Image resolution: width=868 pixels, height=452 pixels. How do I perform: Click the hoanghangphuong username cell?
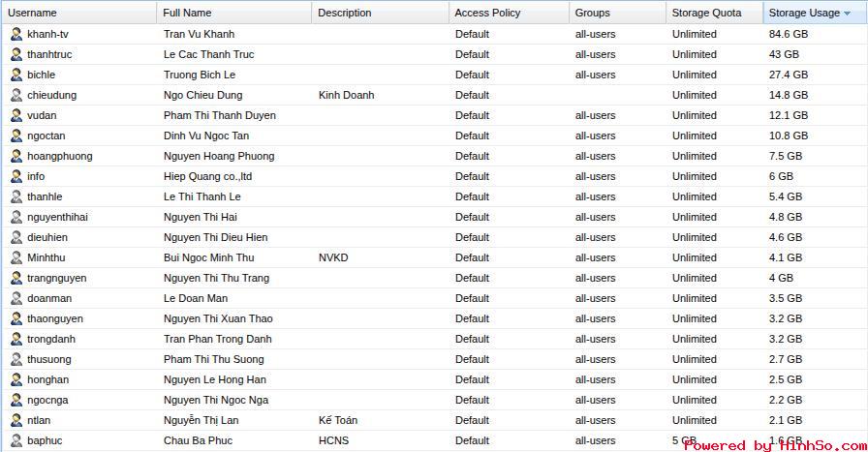[x=60, y=156]
